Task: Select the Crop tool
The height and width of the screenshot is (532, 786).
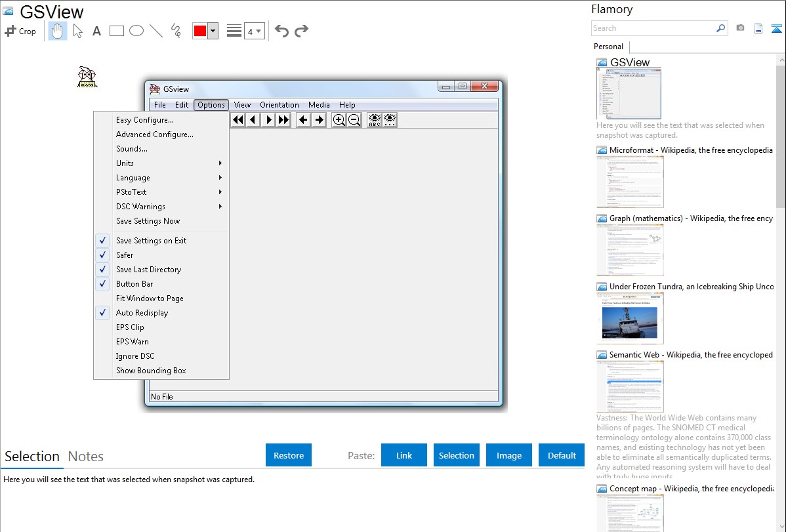Action: point(20,31)
